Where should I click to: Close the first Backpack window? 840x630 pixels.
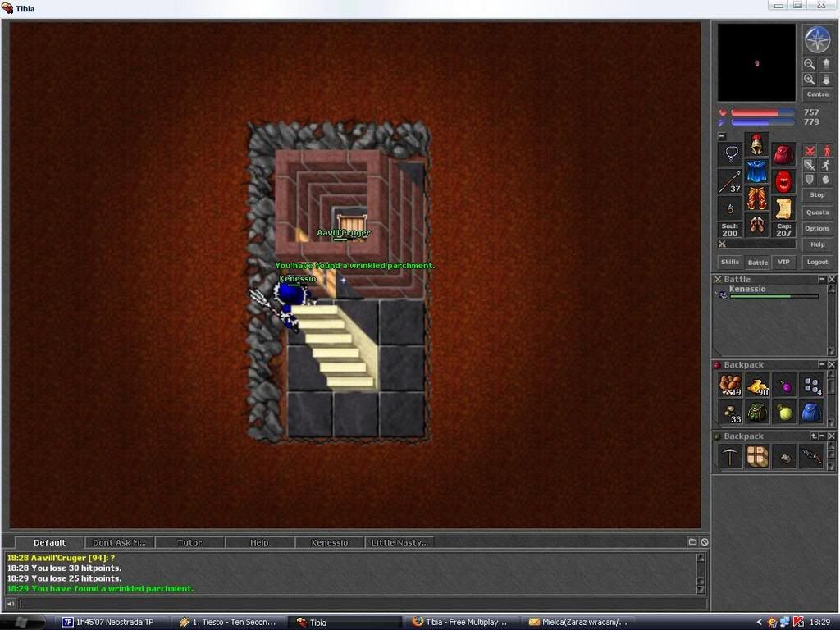(x=832, y=364)
